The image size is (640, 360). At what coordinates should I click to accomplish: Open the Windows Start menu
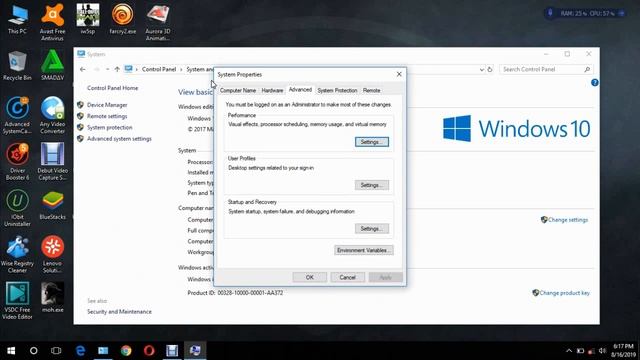[x=11, y=351]
